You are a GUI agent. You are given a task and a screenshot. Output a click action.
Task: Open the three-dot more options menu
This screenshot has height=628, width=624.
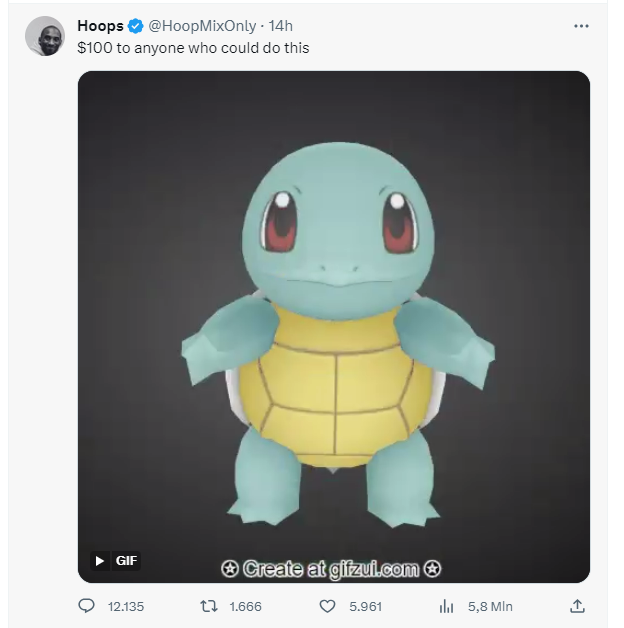click(x=581, y=26)
